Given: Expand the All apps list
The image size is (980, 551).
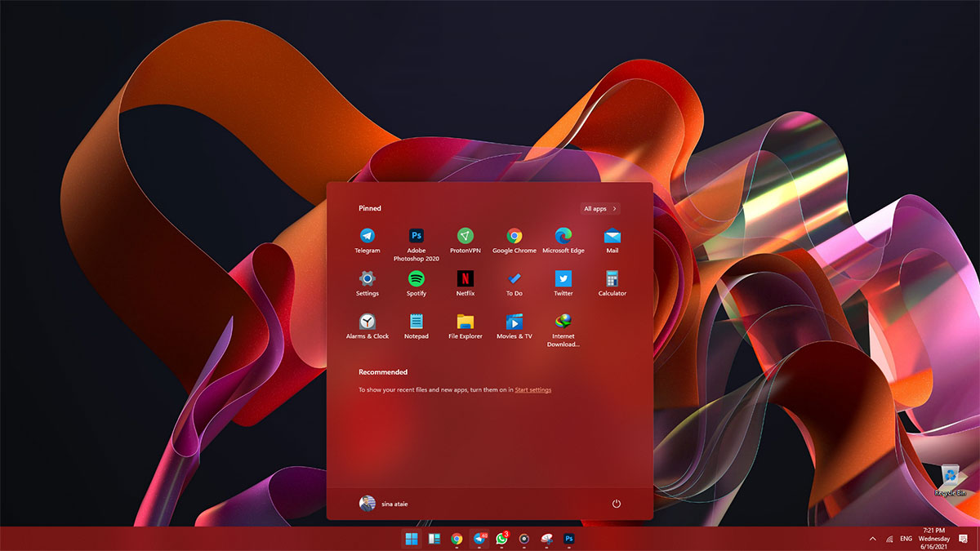Looking at the screenshot, I should tap(600, 209).
